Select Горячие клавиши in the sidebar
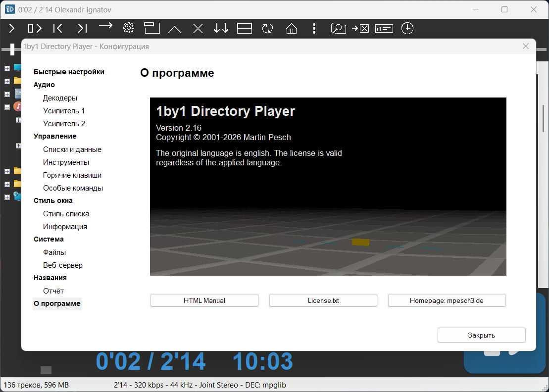 (72, 175)
